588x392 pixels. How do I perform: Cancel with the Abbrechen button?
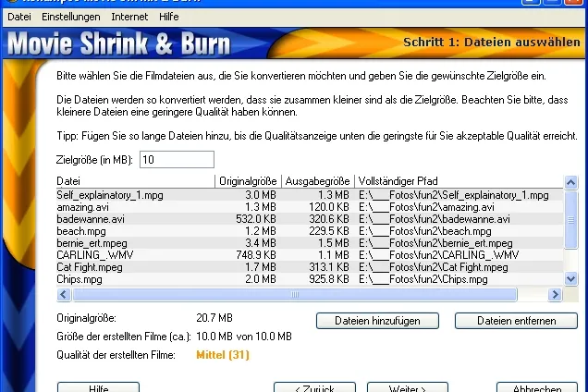(537, 387)
